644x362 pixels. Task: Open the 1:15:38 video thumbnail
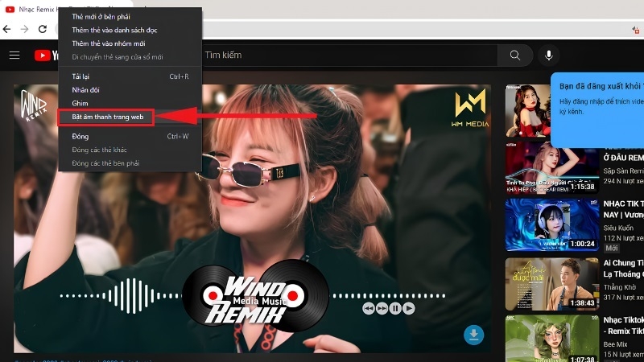552,168
